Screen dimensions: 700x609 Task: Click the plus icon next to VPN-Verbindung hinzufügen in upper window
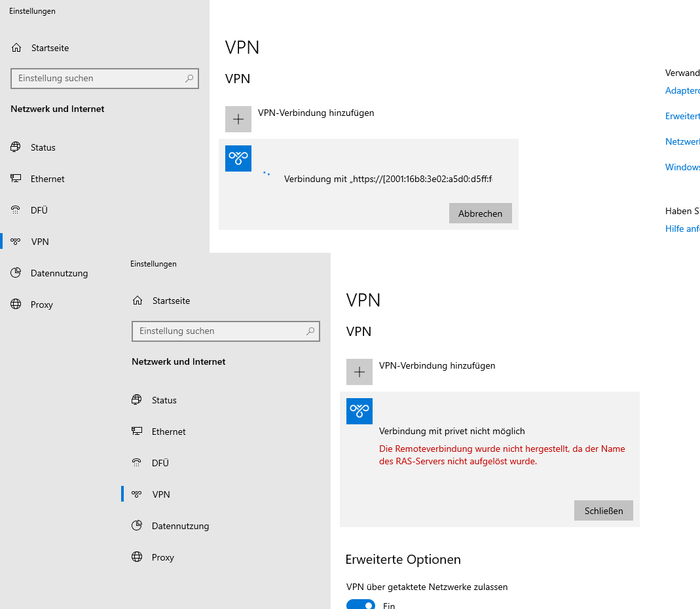click(238, 119)
